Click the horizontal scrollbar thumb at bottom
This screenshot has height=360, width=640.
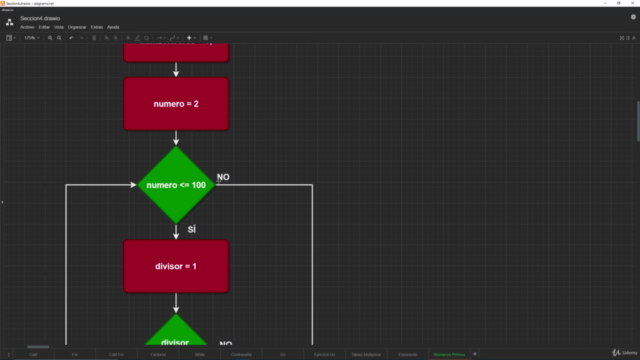tap(38, 347)
